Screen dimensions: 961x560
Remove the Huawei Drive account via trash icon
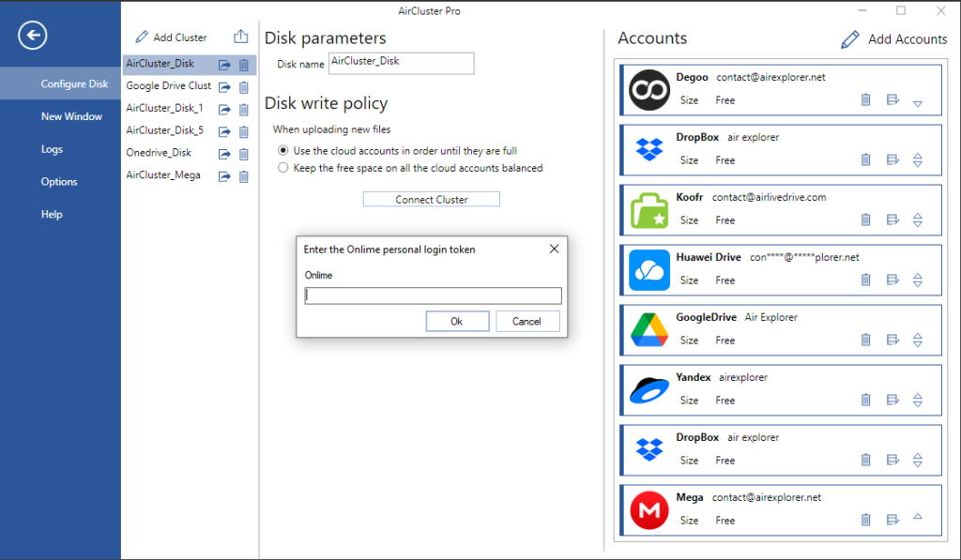click(866, 280)
